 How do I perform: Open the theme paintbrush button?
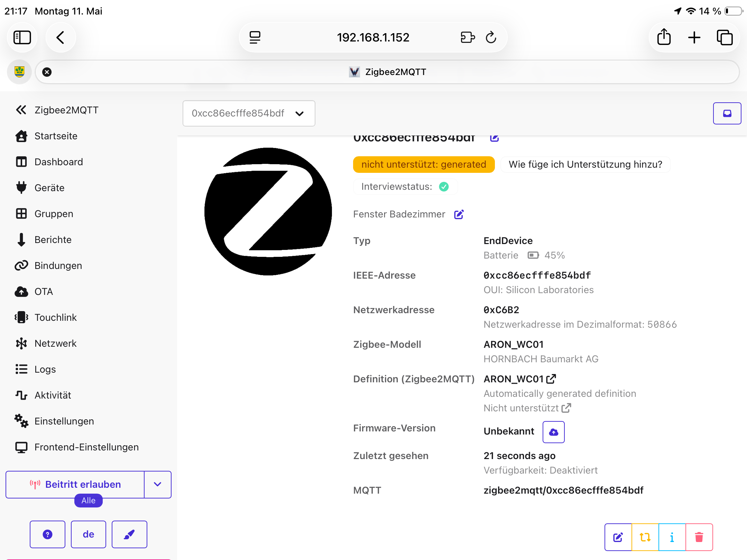click(x=129, y=534)
